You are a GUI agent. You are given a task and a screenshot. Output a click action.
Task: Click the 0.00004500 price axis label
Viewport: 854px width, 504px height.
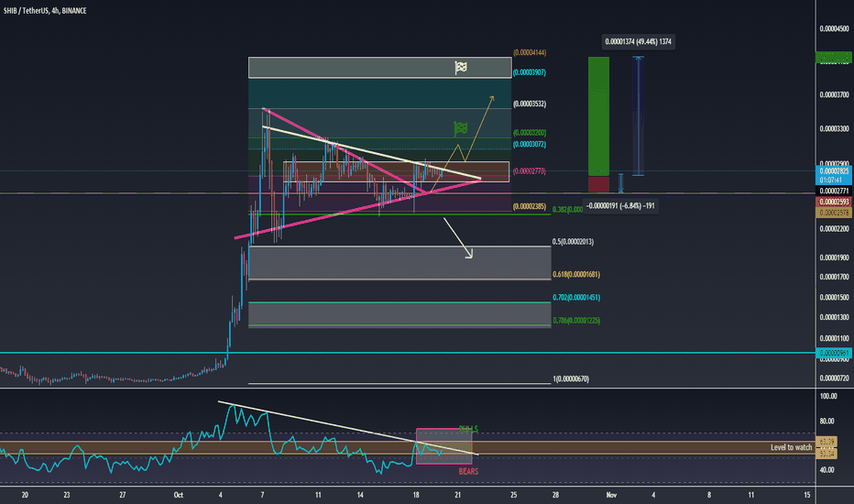(x=835, y=28)
